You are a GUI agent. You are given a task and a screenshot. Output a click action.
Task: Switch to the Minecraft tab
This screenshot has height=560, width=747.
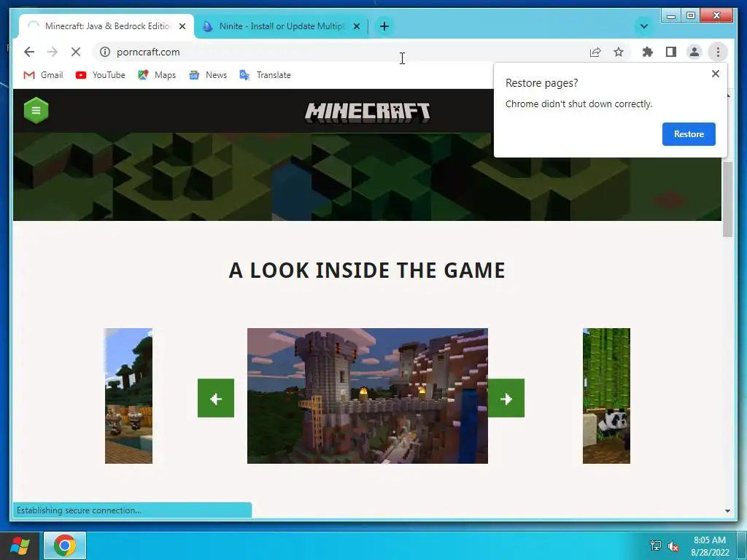click(107, 26)
